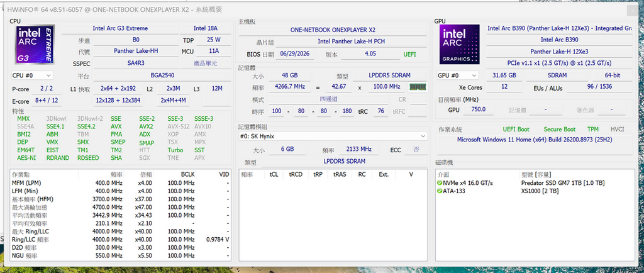Viewport: 644px width, 273px height.
Task: Click the 'Intel Panther Lake-H PCH' chipset field
Action: click(351, 42)
